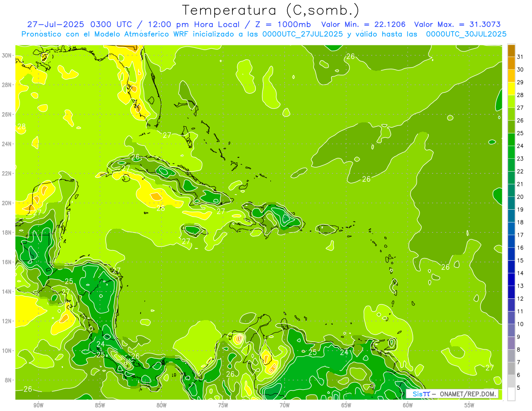Click the colorbar label 29

520,82
